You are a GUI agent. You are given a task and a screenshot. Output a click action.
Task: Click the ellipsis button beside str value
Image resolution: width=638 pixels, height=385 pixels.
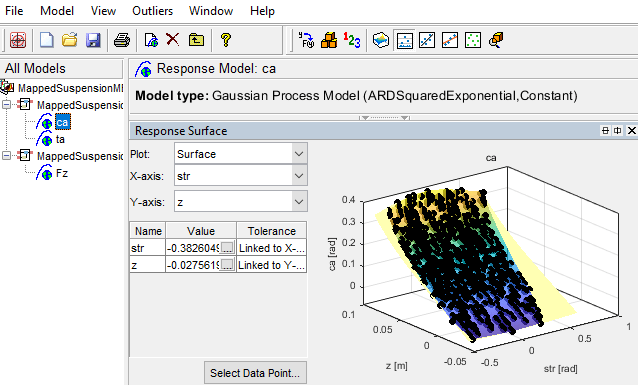click(x=227, y=247)
